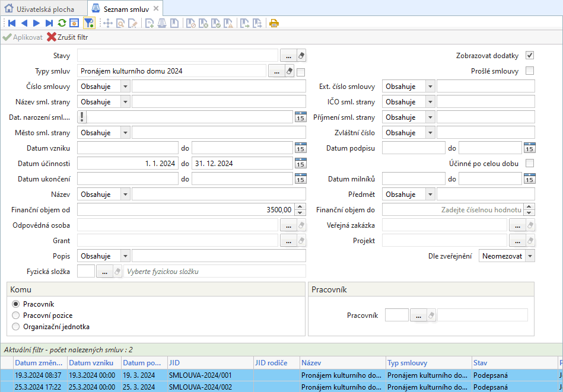The image size is (563, 392).
Task: Click Zrušit filtr button
Action: point(67,37)
